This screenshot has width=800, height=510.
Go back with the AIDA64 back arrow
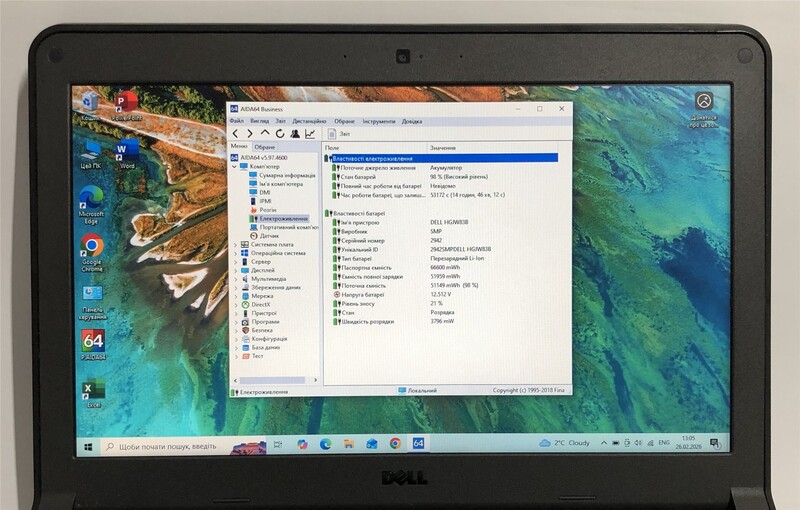pyautogui.click(x=235, y=134)
